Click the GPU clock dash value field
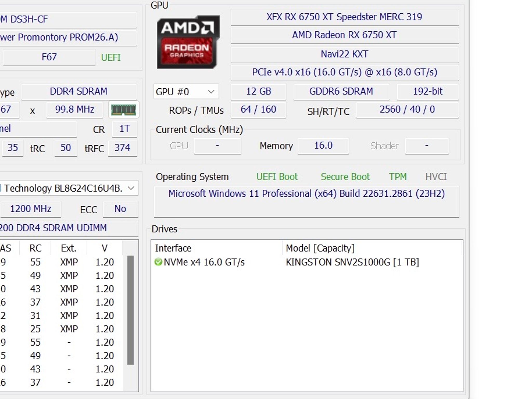532x399 pixels. point(217,146)
